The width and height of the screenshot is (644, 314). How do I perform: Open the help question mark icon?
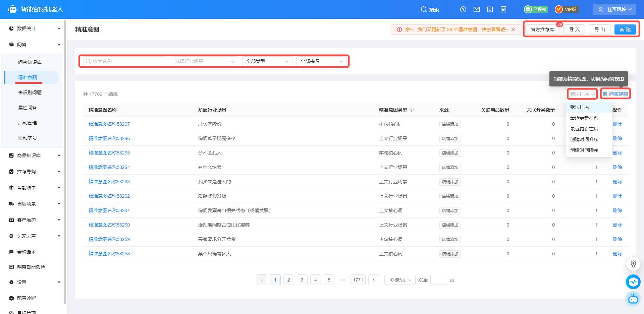(x=463, y=9)
